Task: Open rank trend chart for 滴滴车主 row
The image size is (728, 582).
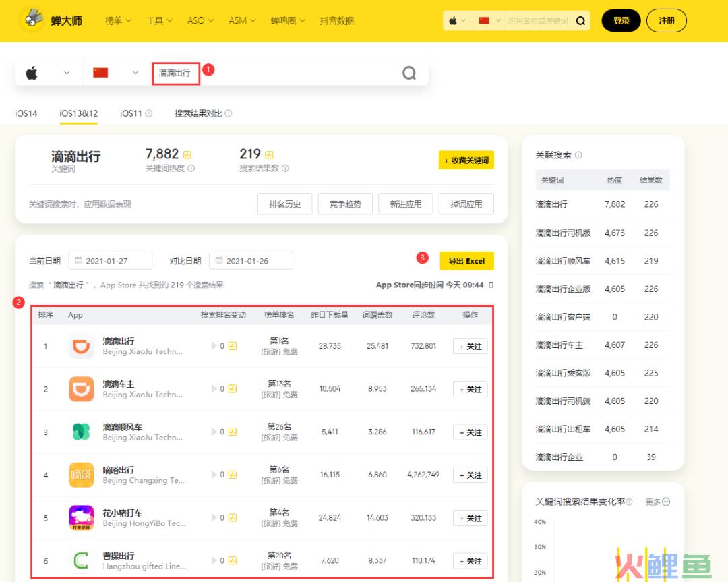Action: 233,388
